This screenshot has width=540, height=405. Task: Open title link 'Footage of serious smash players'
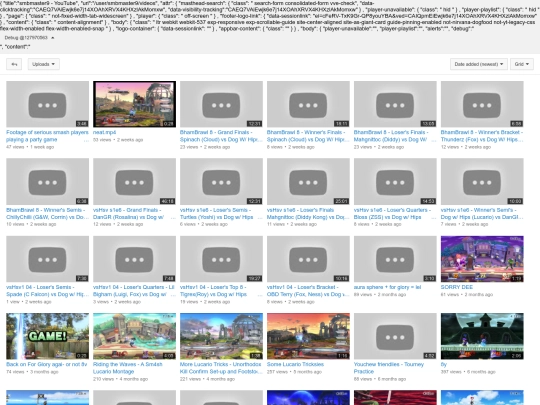click(47, 136)
